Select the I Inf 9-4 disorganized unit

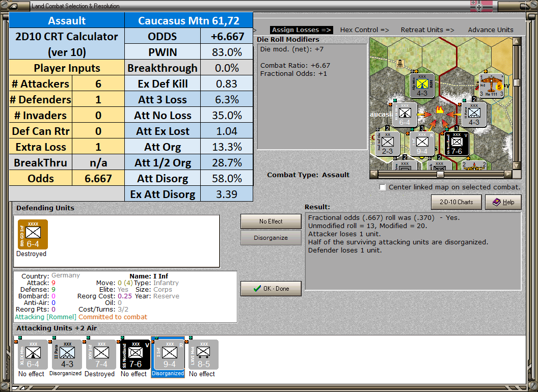click(170, 354)
